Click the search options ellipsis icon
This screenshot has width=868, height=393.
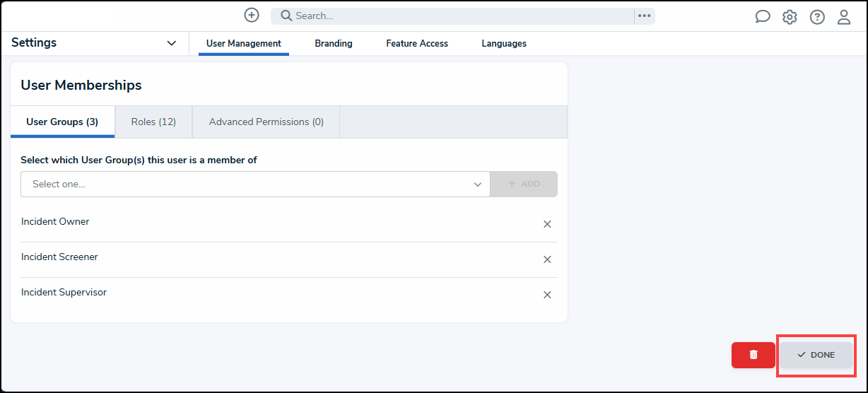(644, 16)
